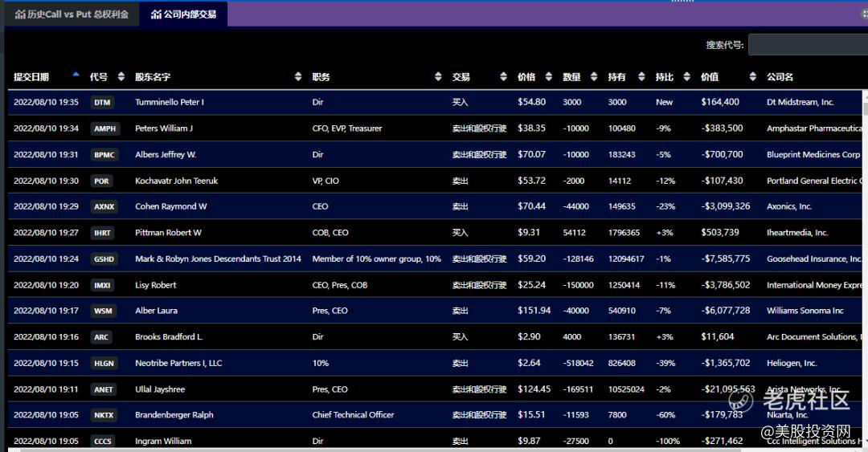
Task: Open the IHRT ticker badge
Action: pyautogui.click(x=102, y=233)
